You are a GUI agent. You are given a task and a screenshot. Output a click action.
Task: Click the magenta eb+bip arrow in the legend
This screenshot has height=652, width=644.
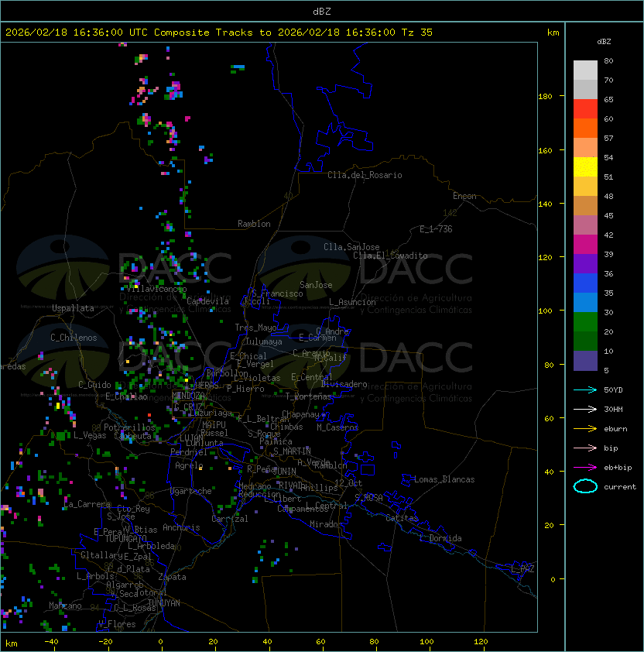click(x=585, y=468)
